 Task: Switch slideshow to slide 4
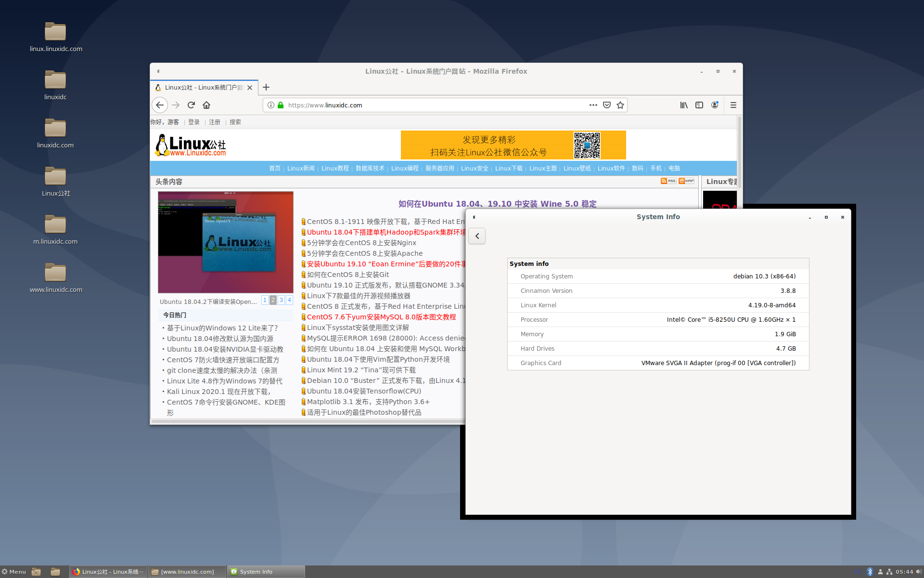coord(289,300)
